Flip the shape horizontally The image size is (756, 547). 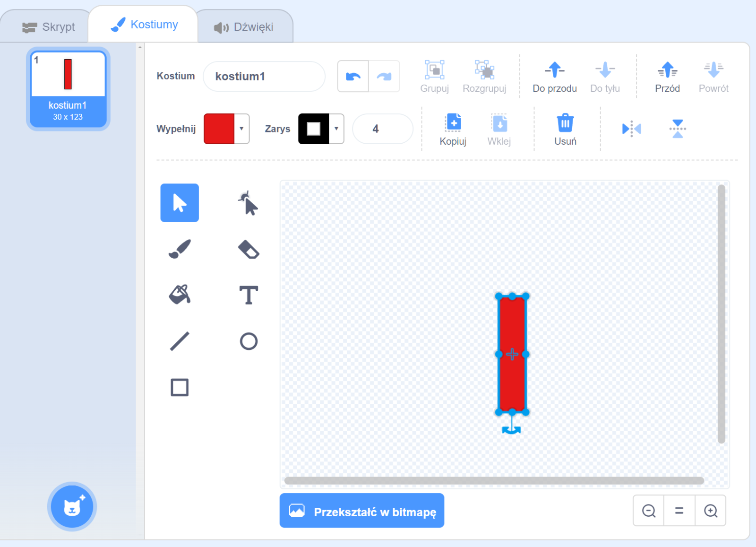pyautogui.click(x=631, y=129)
